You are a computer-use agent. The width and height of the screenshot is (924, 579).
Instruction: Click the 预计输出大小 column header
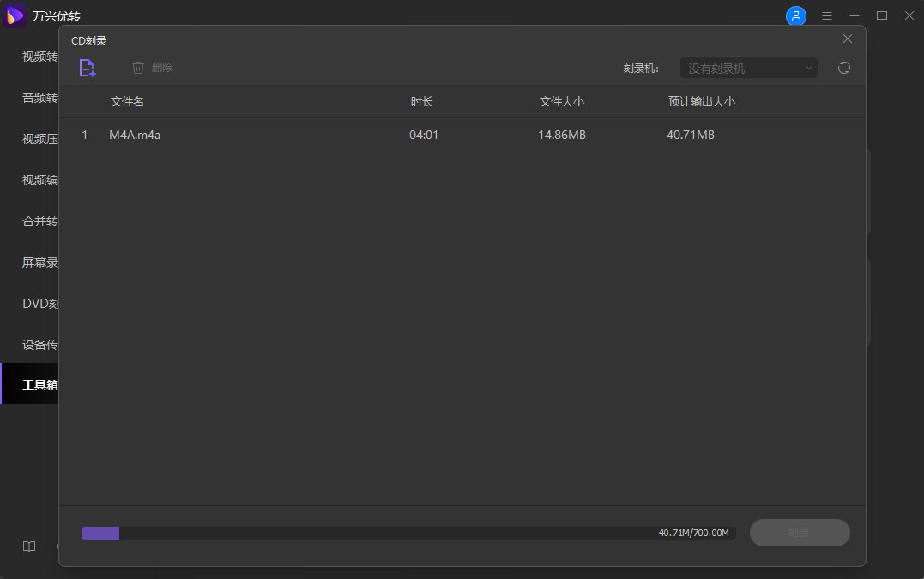(x=701, y=101)
